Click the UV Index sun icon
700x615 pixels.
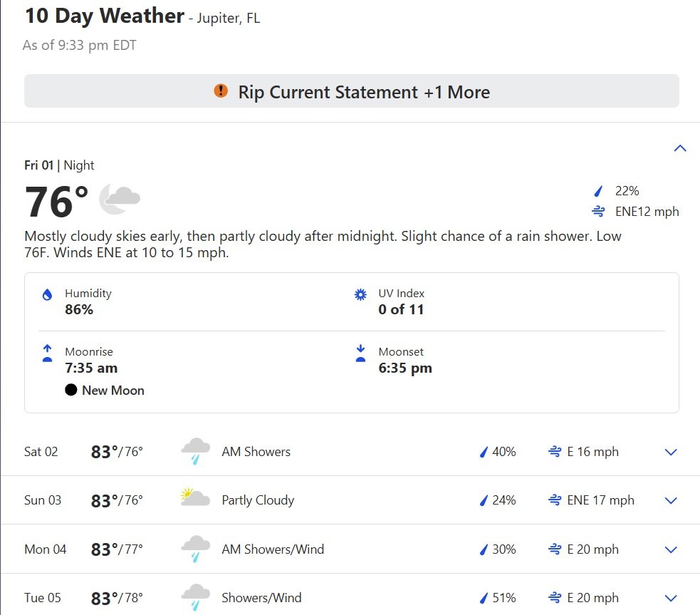pyautogui.click(x=360, y=295)
